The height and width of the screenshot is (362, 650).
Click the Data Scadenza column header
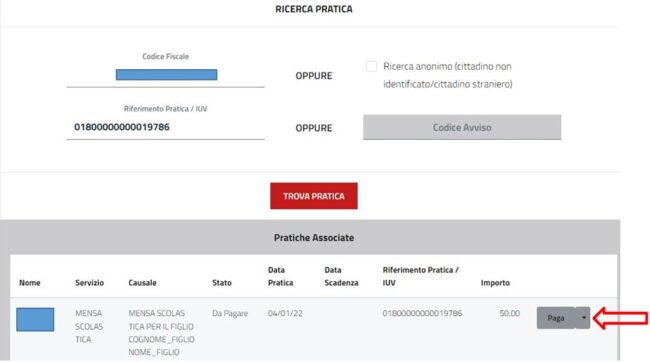pos(341,276)
